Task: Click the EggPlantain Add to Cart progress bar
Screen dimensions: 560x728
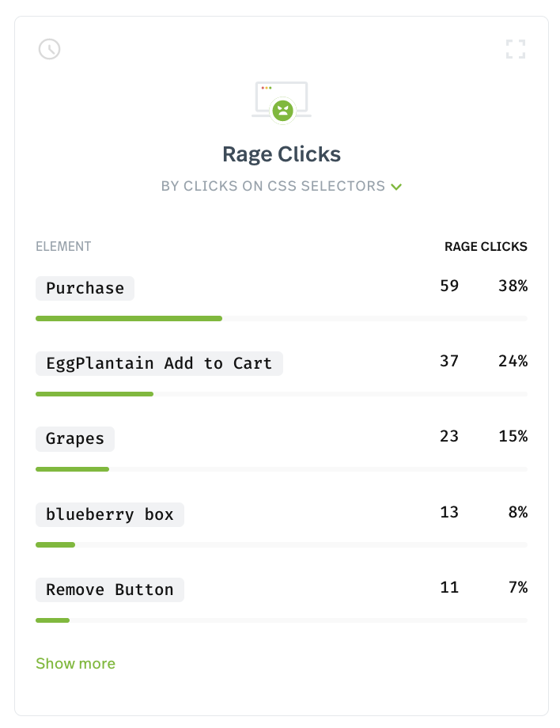Action: click(x=282, y=394)
